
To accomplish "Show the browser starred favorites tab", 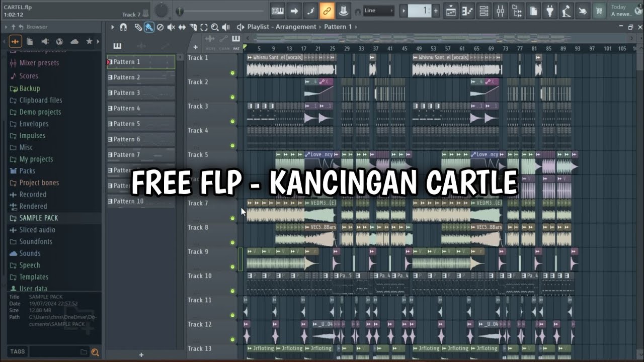I will [90, 41].
